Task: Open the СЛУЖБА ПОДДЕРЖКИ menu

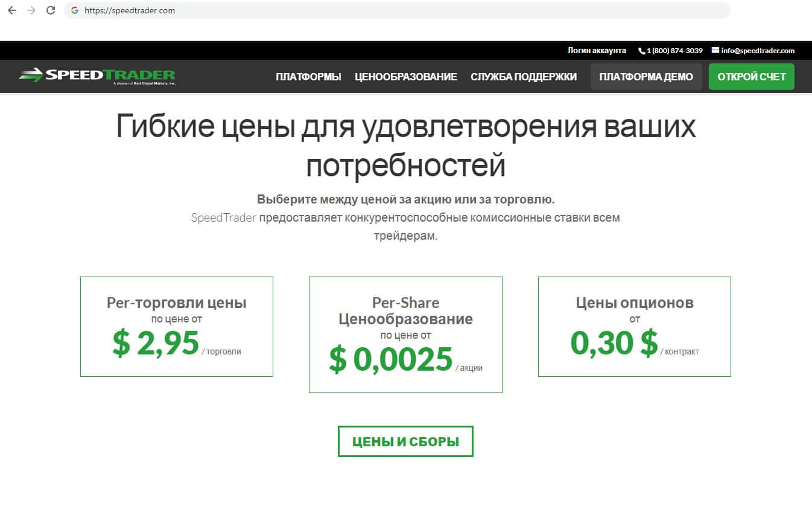Action: (524, 77)
